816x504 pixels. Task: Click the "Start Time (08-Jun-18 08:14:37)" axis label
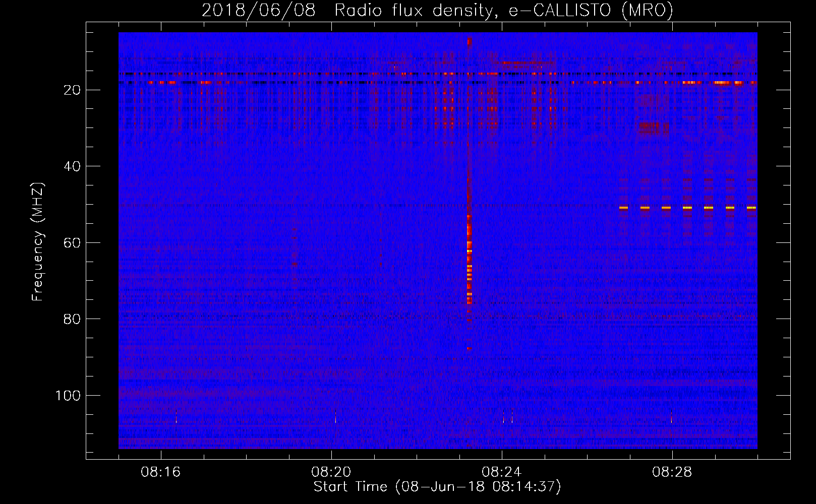(x=437, y=487)
